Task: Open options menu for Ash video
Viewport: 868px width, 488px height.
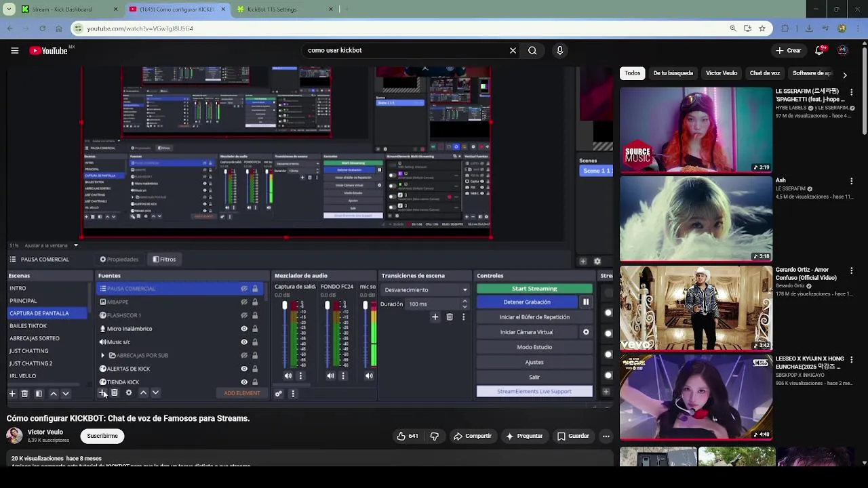Action: click(851, 182)
